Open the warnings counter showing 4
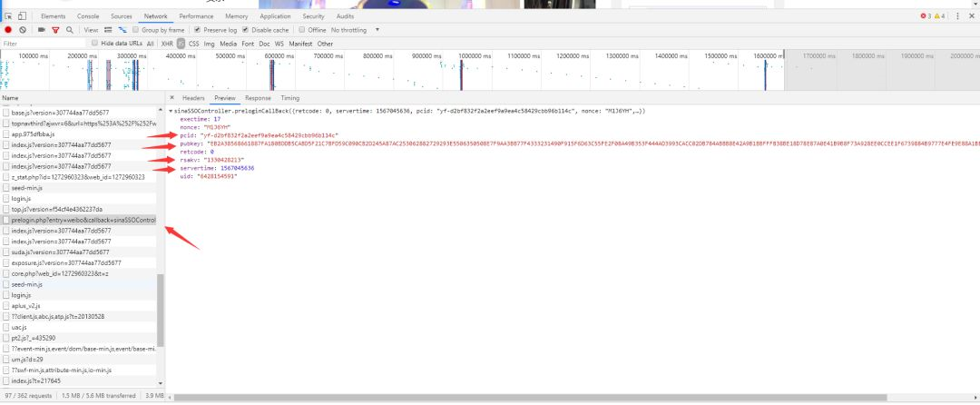 pos(939,16)
